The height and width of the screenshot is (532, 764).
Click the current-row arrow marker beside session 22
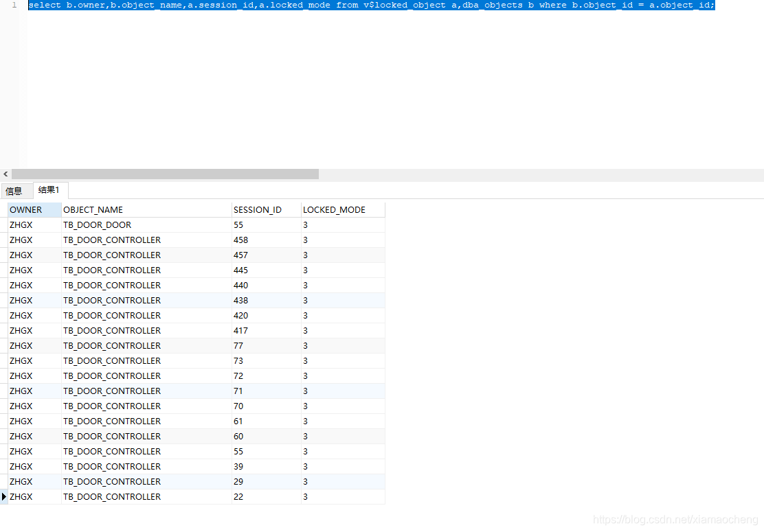pos(4,496)
